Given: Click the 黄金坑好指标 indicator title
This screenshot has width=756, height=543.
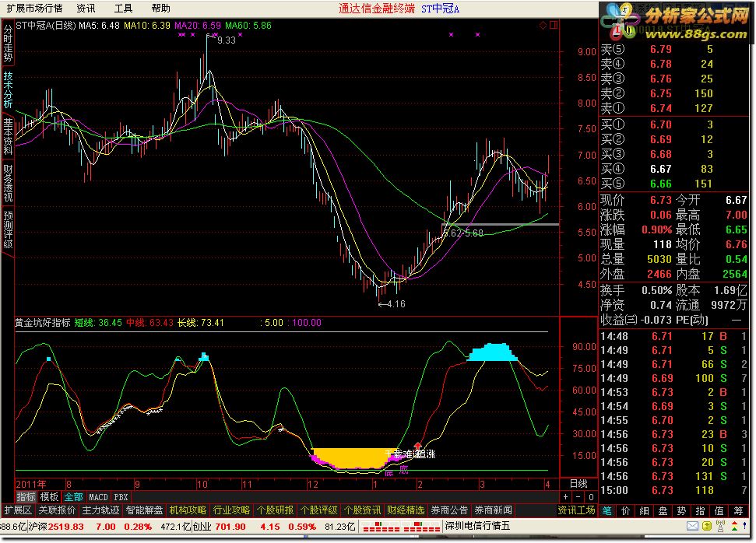Looking at the screenshot, I should [x=43, y=322].
